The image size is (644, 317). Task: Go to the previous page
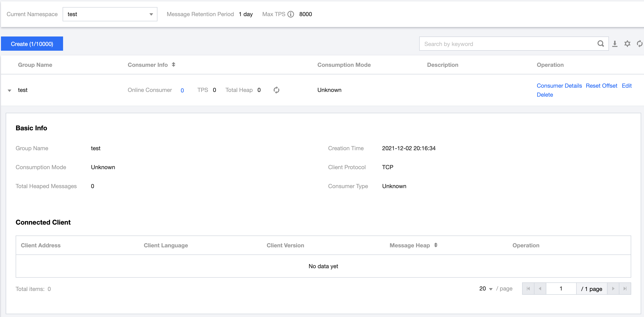[540, 289]
